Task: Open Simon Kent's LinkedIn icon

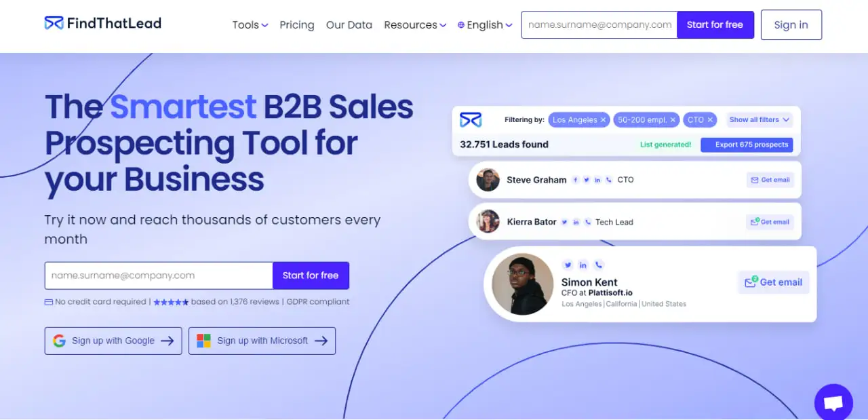Action: (x=583, y=265)
